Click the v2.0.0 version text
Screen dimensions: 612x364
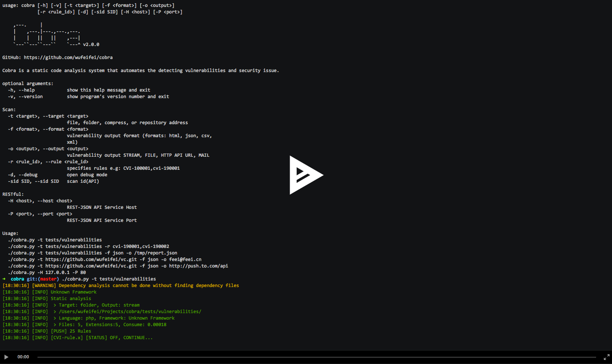[91, 44]
